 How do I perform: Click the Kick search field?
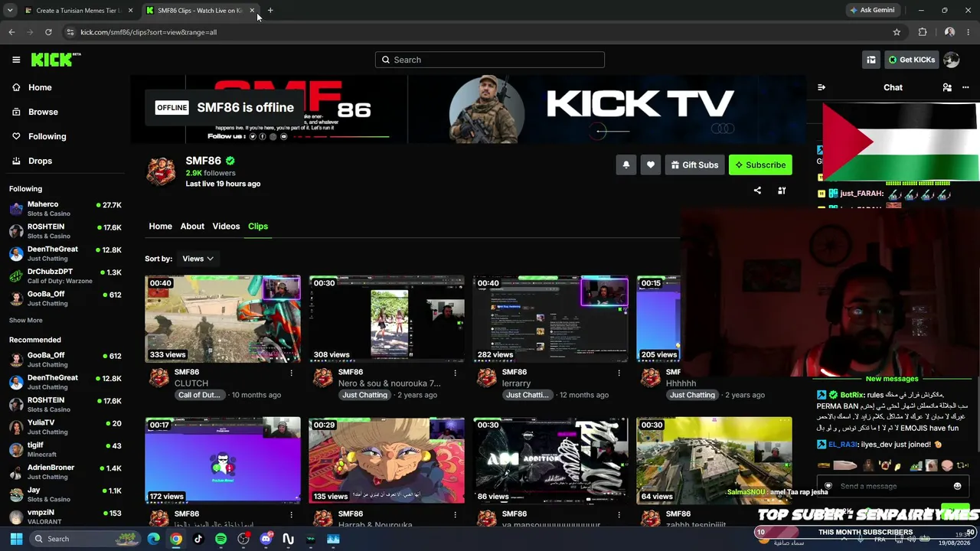tap(490, 60)
